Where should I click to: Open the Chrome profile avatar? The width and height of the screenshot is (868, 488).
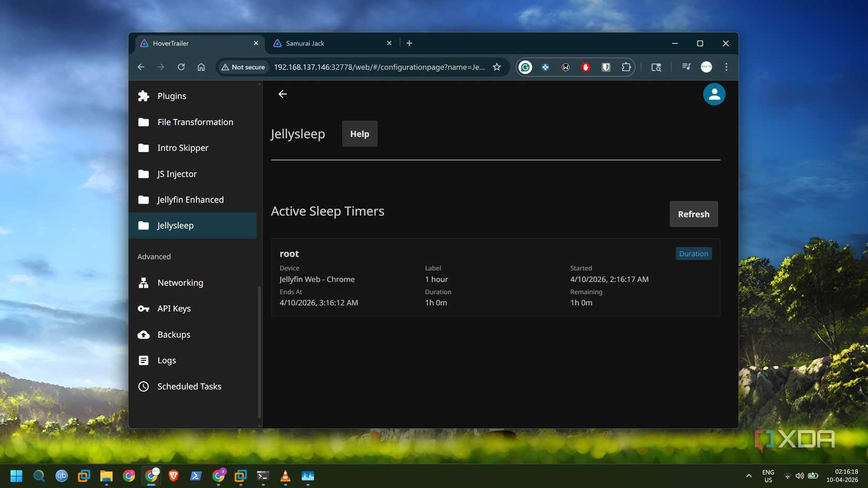[x=706, y=67]
